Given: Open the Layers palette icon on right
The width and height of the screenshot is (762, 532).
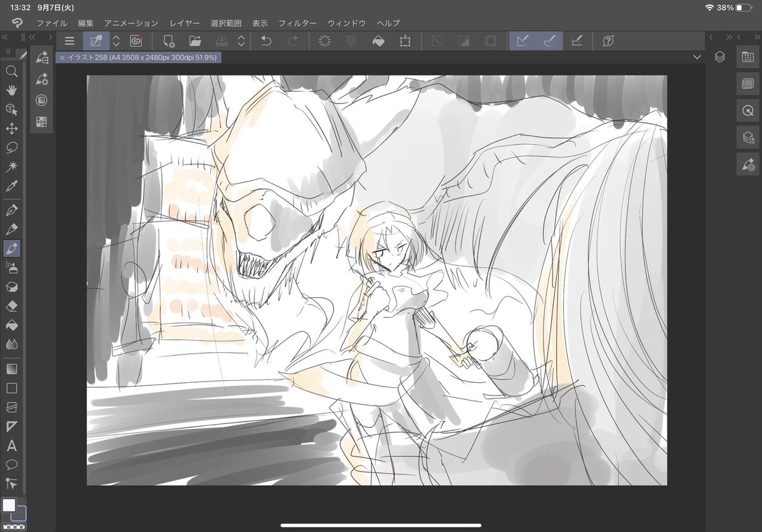Looking at the screenshot, I should coord(719,57).
